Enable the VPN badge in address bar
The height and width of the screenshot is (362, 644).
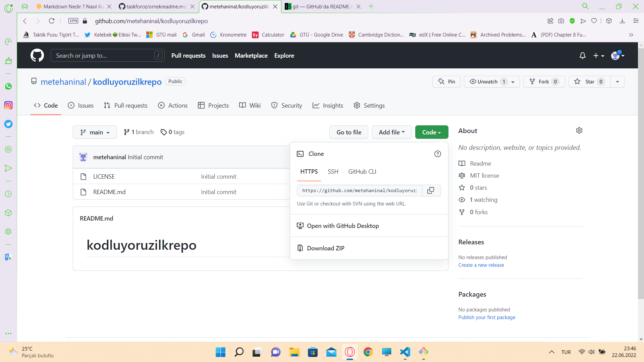pyautogui.click(x=73, y=20)
